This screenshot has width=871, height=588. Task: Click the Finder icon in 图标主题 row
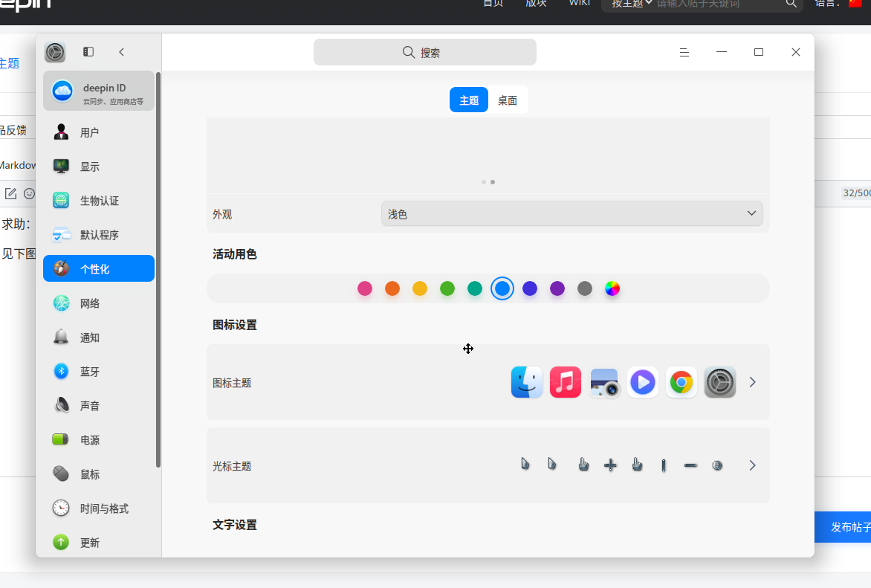pyautogui.click(x=527, y=382)
